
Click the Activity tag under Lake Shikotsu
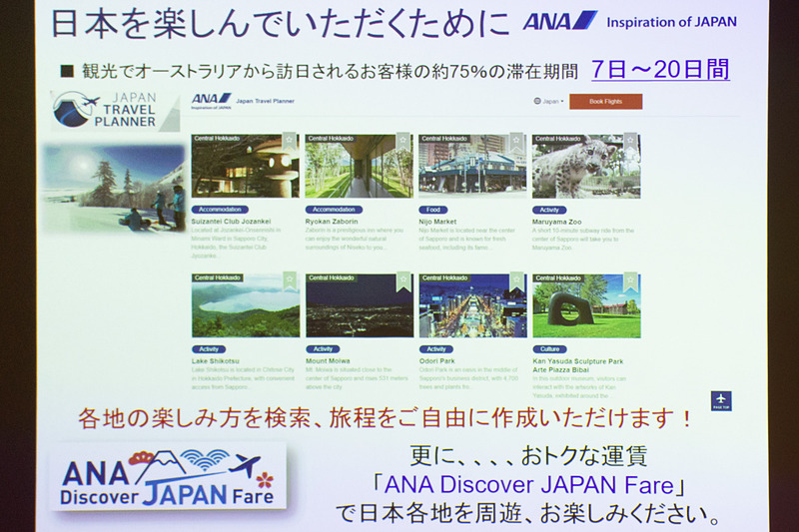tap(209, 349)
